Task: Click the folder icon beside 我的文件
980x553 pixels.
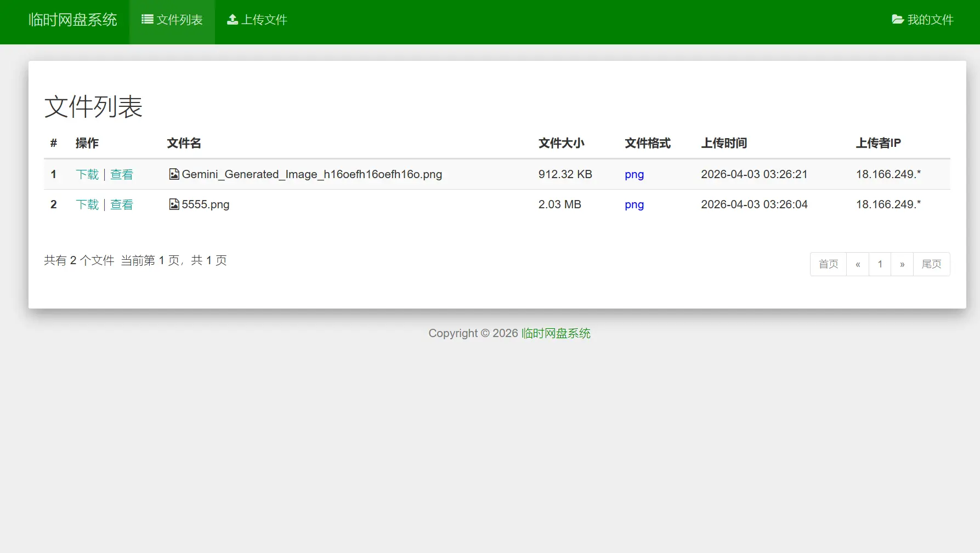Action: (897, 19)
